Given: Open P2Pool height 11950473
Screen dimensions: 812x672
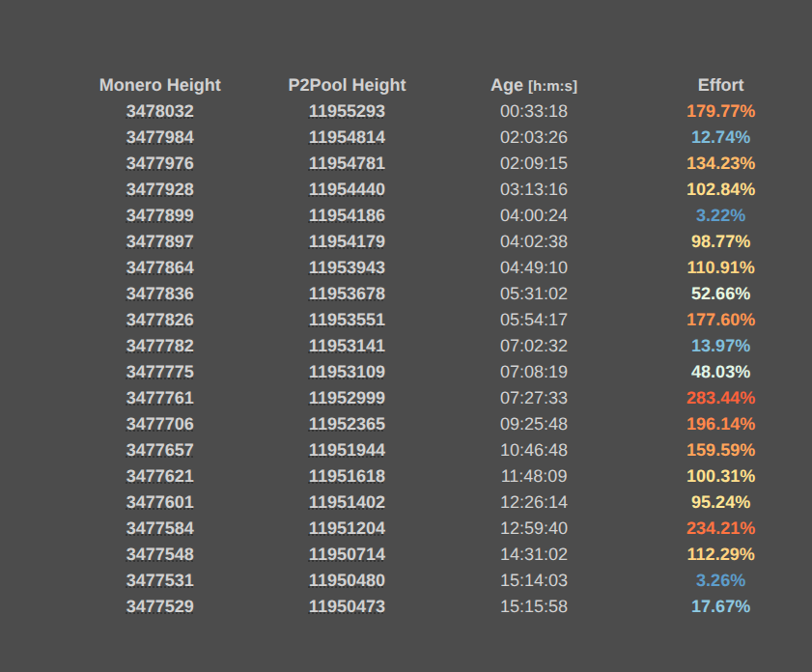Looking at the screenshot, I should tap(347, 606).
